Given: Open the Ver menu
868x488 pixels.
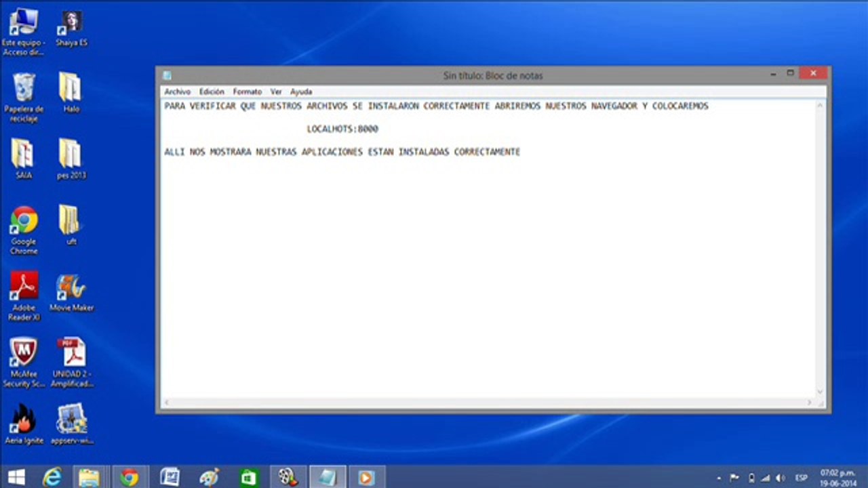Looking at the screenshot, I should tap(275, 91).
